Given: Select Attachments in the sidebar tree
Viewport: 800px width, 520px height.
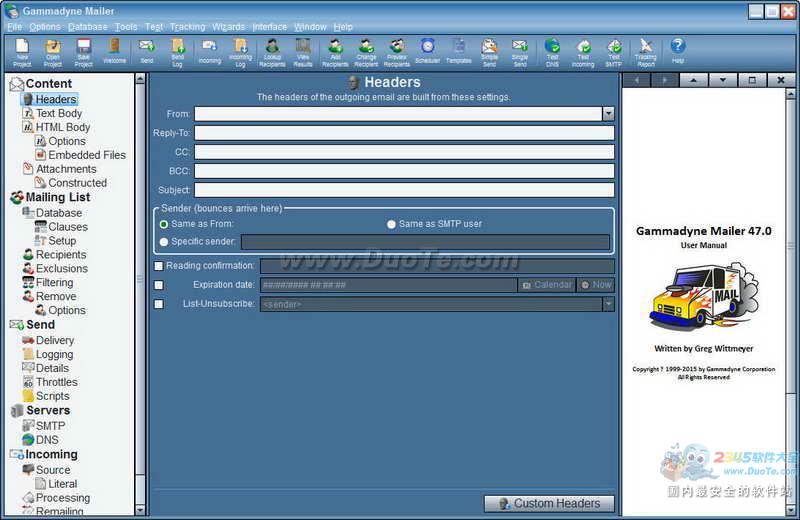Looking at the screenshot, I should tap(66, 169).
